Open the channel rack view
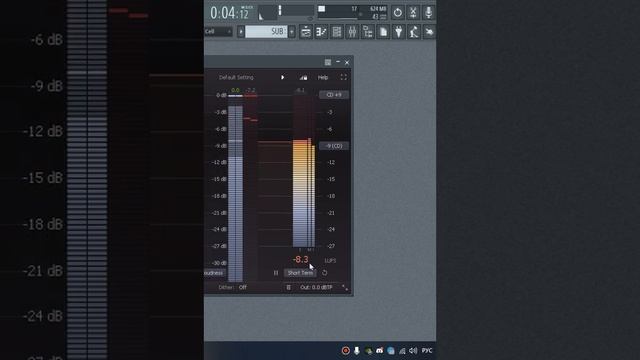The width and height of the screenshot is (640, 360). (x=337, y=32)
